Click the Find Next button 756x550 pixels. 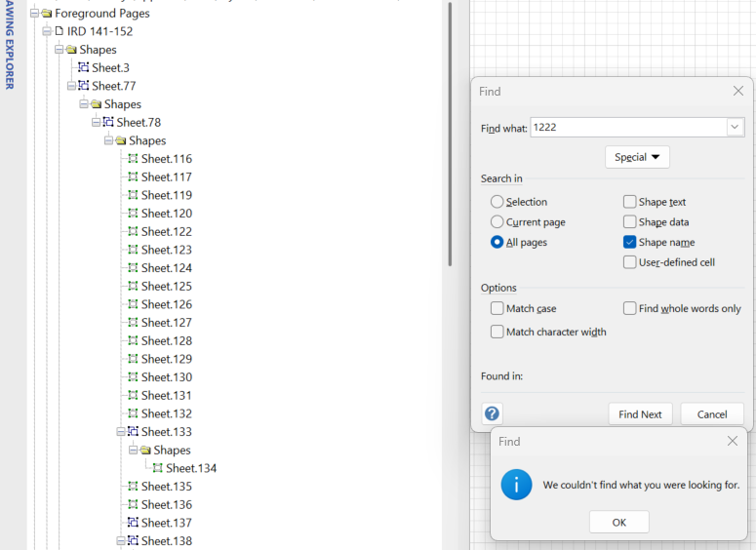point(640,414)
